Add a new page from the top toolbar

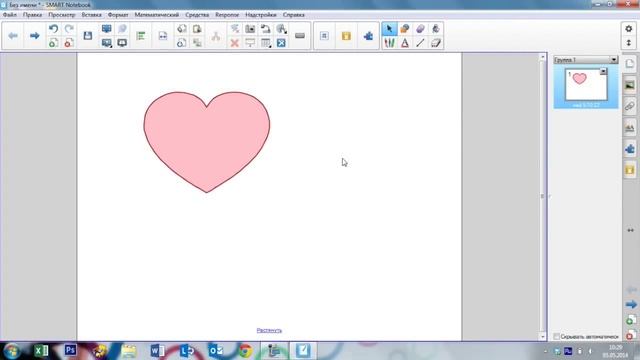click(x=53, y=43)
